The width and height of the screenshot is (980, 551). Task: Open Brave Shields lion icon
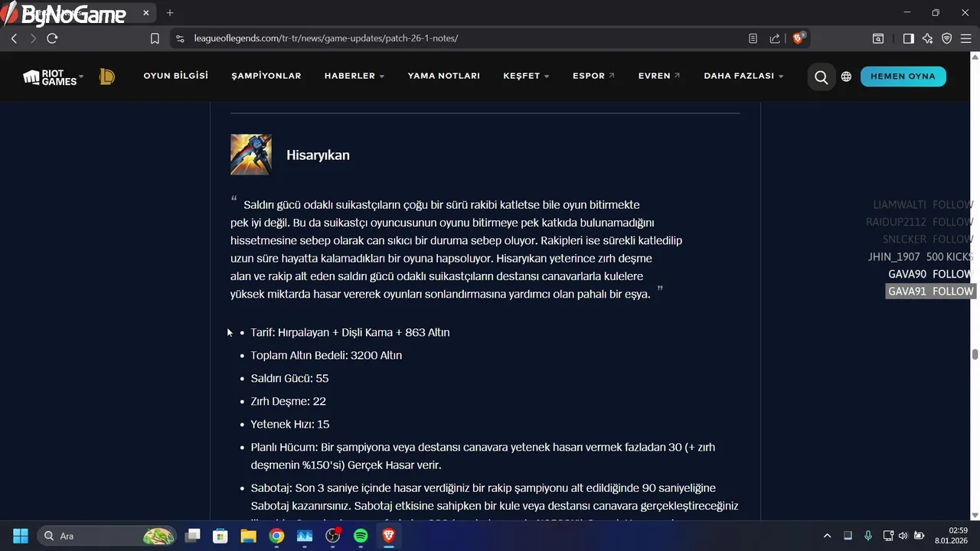click(x=799, y=38)
